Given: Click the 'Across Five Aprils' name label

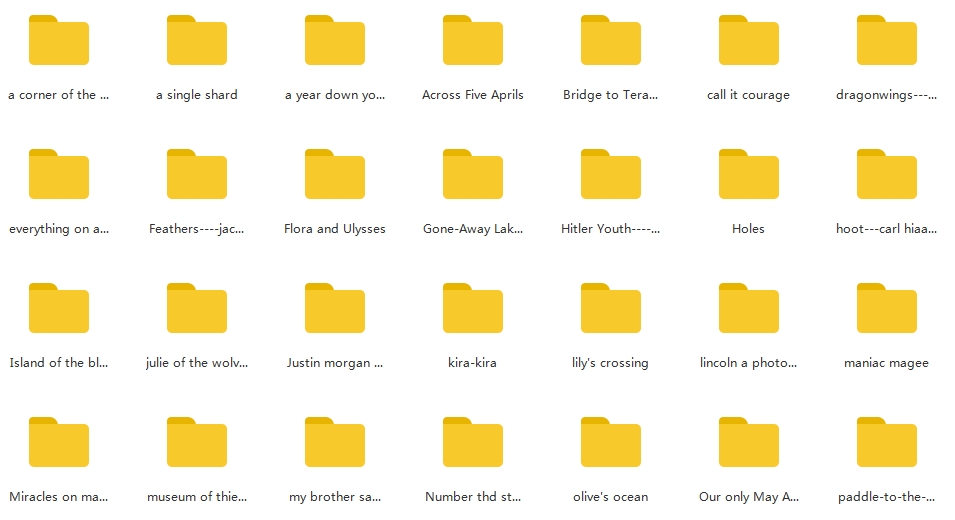Looking at the screenshot, I should (473, 95).
